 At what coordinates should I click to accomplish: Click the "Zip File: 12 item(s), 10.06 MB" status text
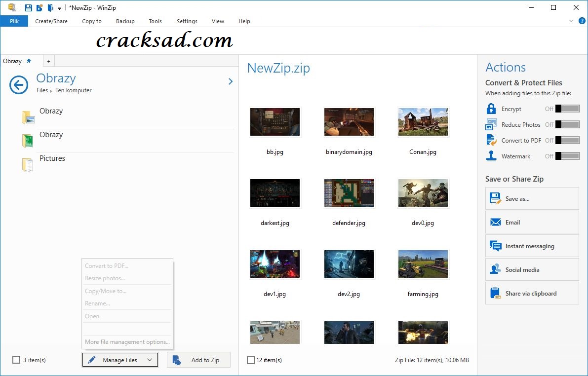[431, 360]
